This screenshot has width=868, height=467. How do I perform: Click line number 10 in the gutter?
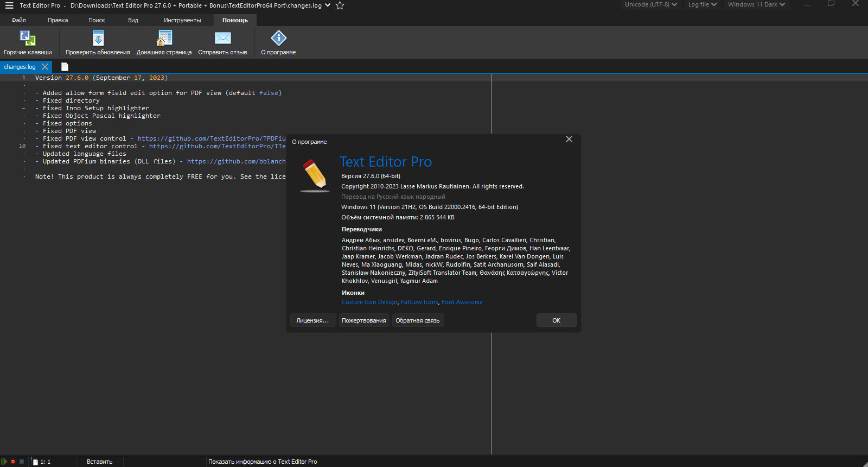click(x=22, y=146)
